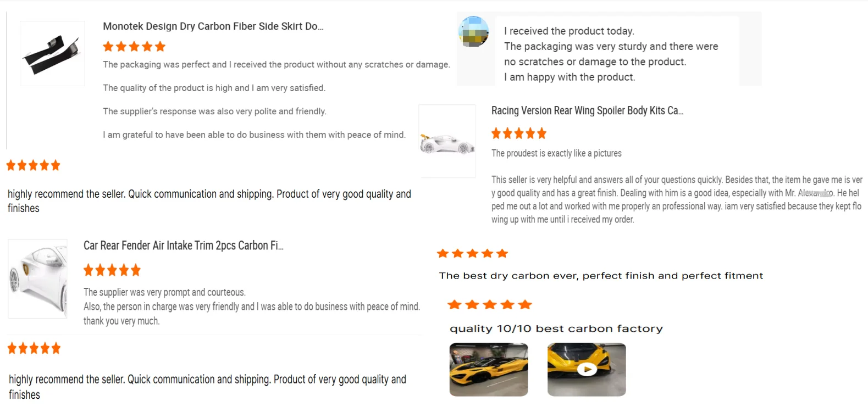Screen dimensions: 868x407
Task: Open the side skirt product thumbnail
Action: tap(52, 53)
